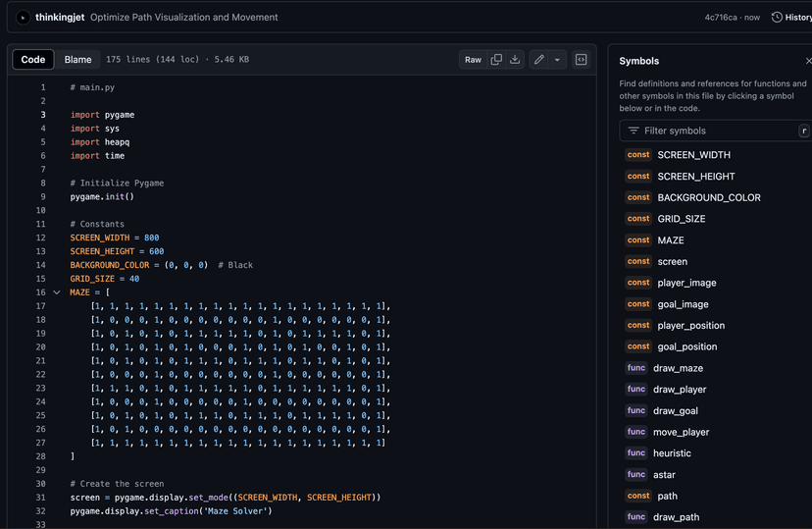
Task: Open commit 4c716ca link
Action: 721,17
